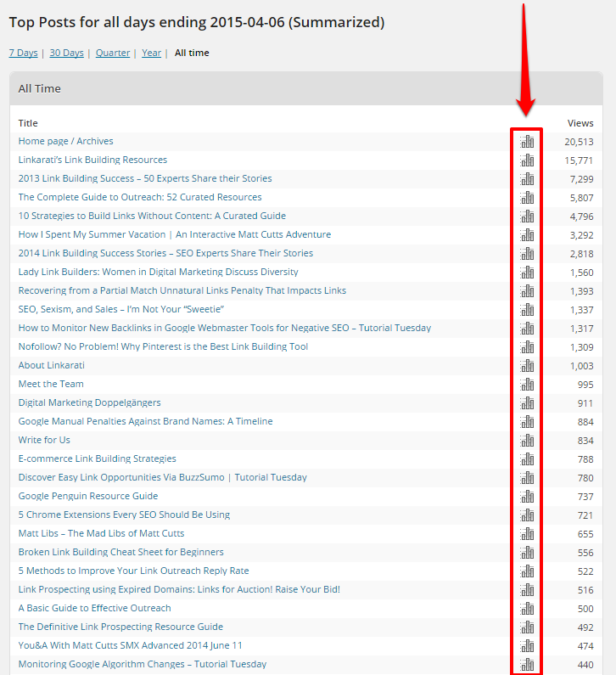Open chart icon for E-commerce Link Building Strategies

(527, 459)
